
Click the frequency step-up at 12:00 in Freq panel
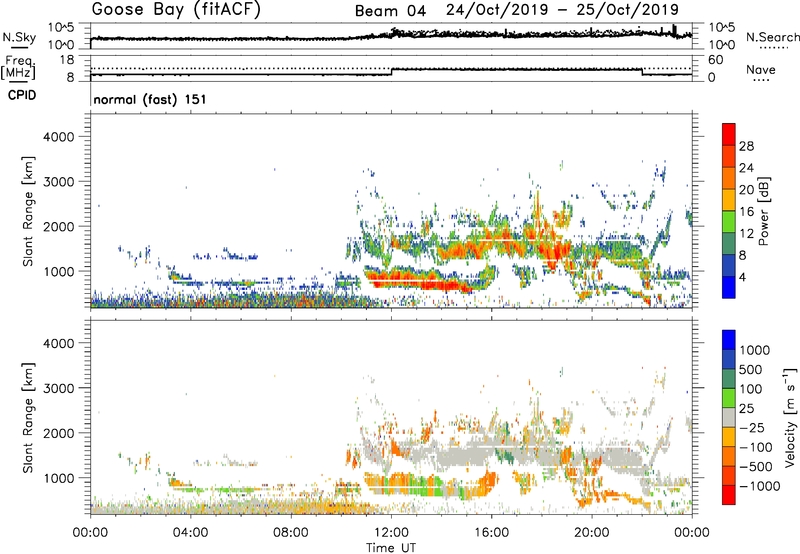[391, 72]
